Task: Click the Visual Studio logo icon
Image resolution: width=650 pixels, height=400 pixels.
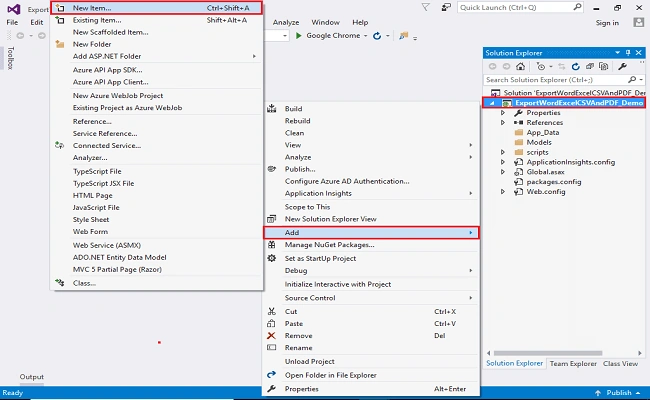Action: click(14, 9)
